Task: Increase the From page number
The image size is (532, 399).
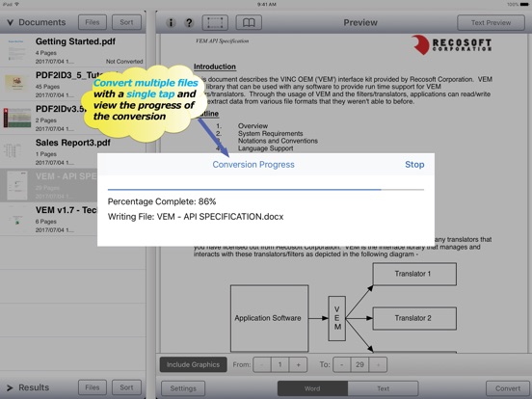Action: tap(298, 364)
